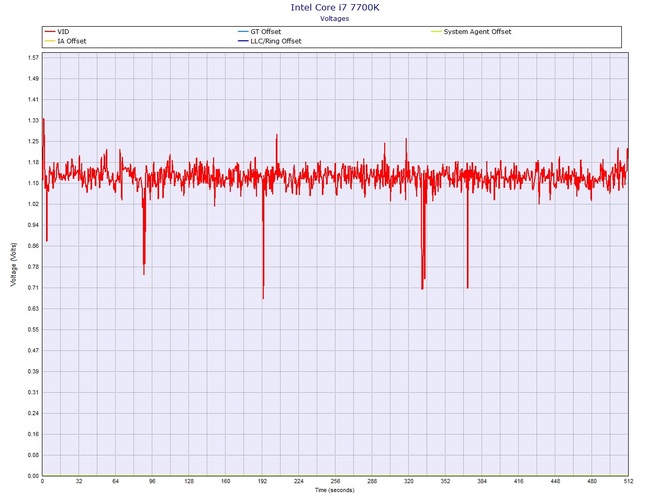Click the yellow IA Offset legend line

pyautogui.click(x=50, y=41)
